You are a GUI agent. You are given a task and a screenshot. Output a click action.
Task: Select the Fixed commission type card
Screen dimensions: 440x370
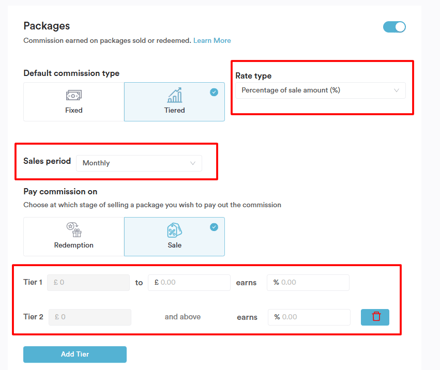click(74, 102)
